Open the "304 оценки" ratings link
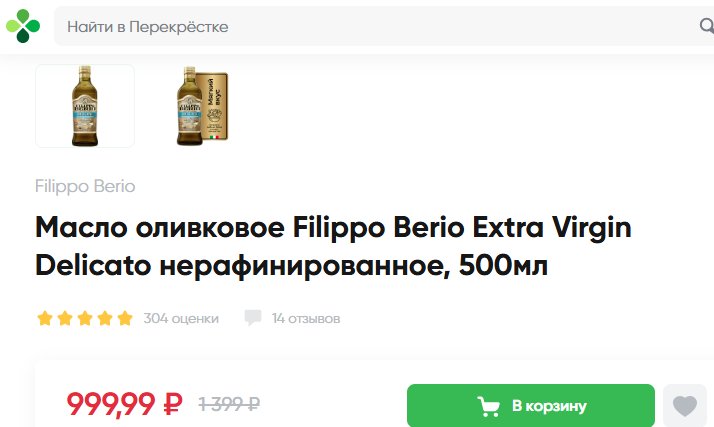Image resolution: width=714 pixels, height=427 pixels. click(181, 318)
